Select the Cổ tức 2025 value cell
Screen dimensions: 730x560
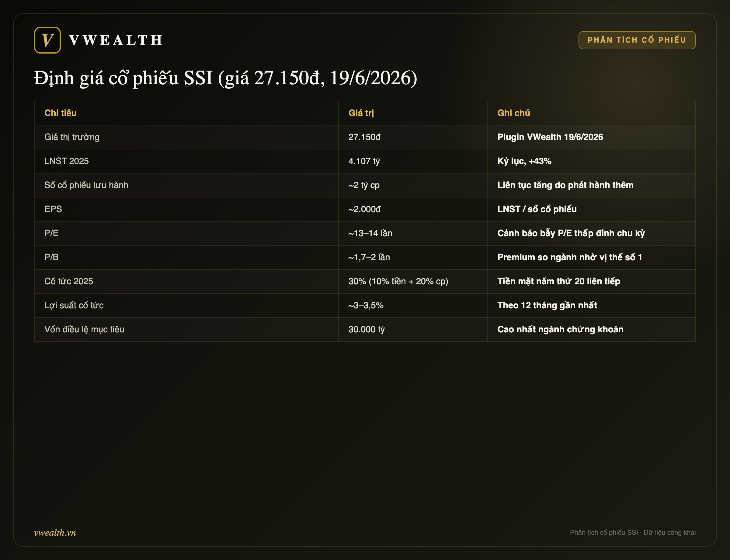(413, 281)
